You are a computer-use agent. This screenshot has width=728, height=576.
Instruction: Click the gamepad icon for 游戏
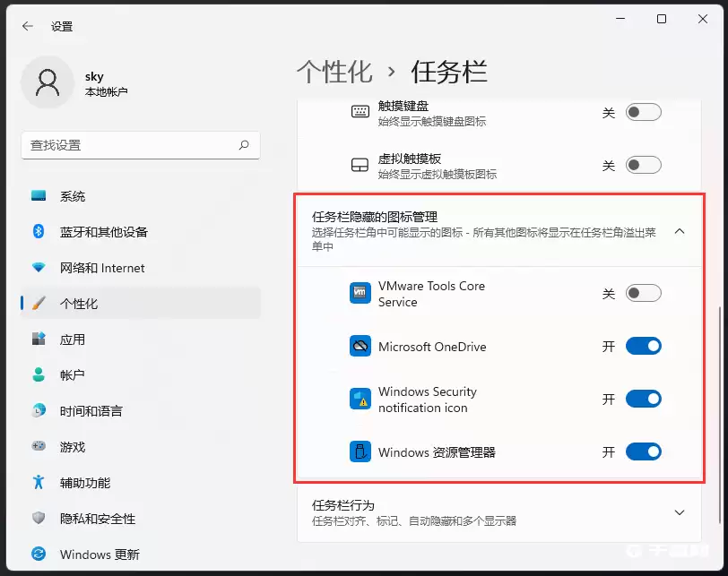pyautogui.click(x=39, y=446)
